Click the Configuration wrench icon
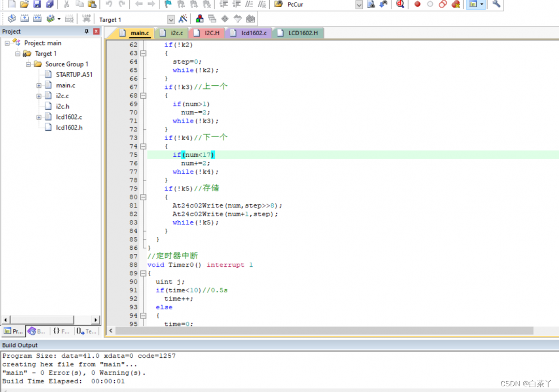The image size is (559, 392). click(x=496, y=4)
